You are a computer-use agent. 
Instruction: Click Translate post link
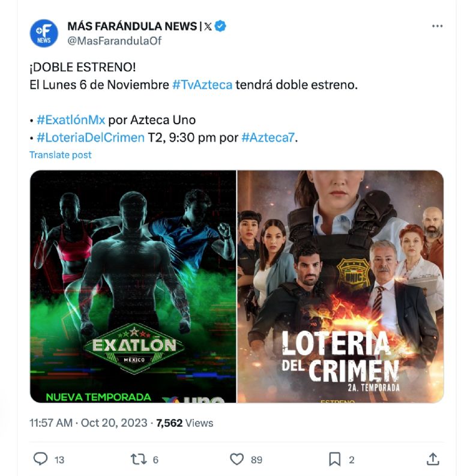coord(61,155)
